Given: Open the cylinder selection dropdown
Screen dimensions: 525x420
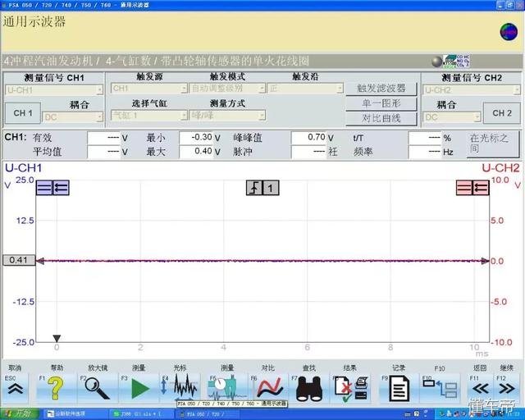Looking at the screenshot, I should [149, 116].
